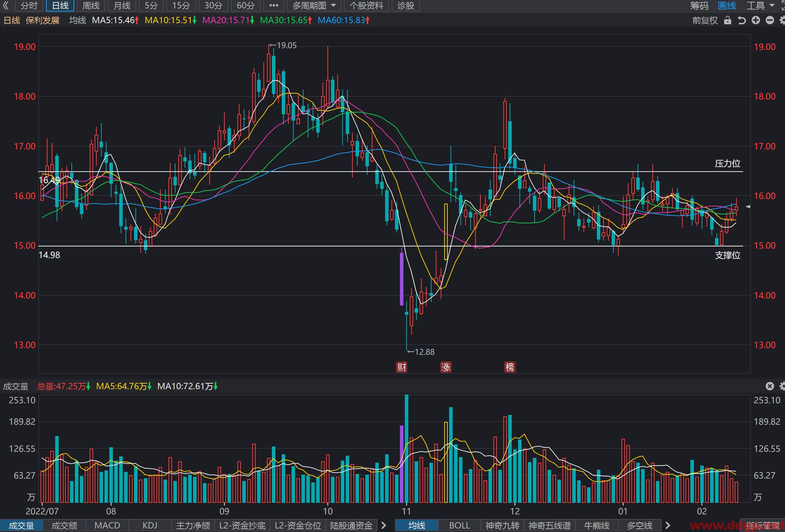
Task: Expand more sub-indicator tabs arrow after 陆股通资金
Action: tap(384, 525)
